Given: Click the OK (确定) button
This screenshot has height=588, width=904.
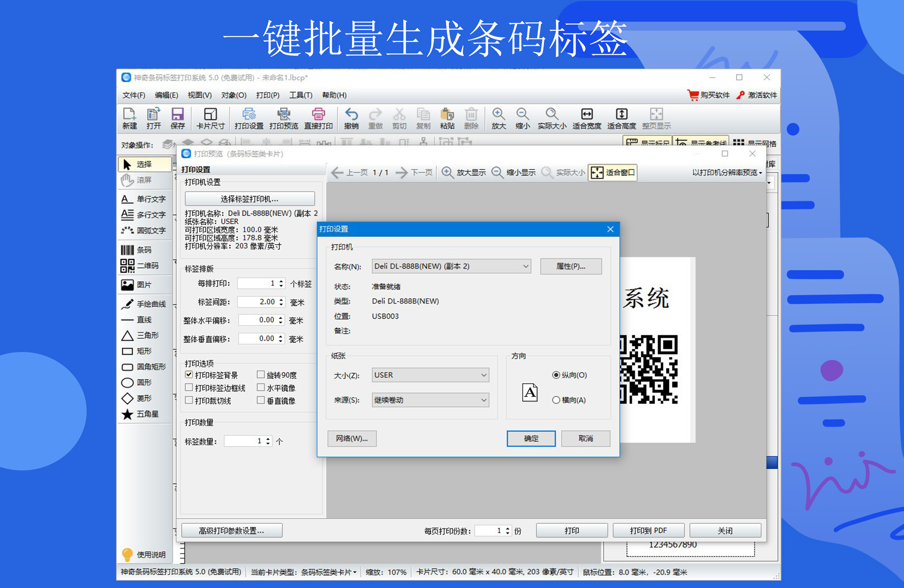Looking at the screenshot, I should (x=531, y=439).
